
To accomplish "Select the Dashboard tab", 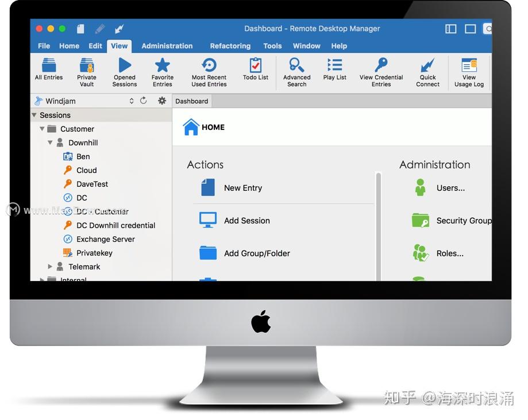I will (191, 101).
